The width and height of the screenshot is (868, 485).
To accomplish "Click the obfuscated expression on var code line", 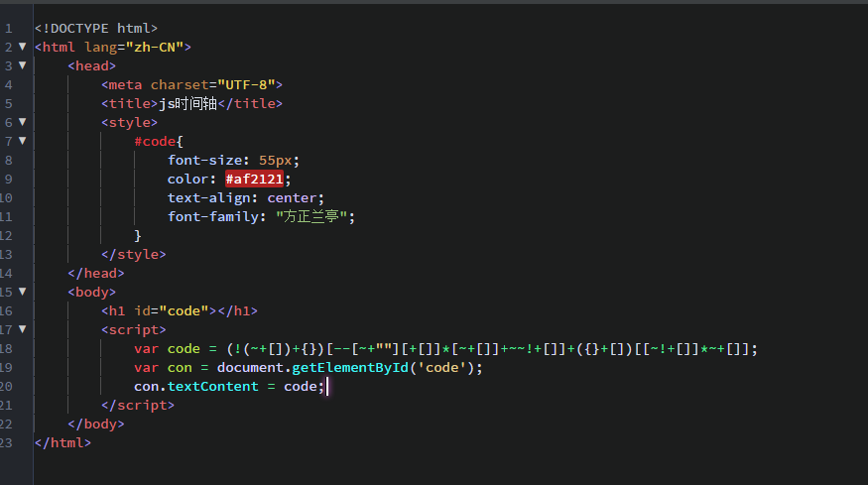I will (488, 349).
